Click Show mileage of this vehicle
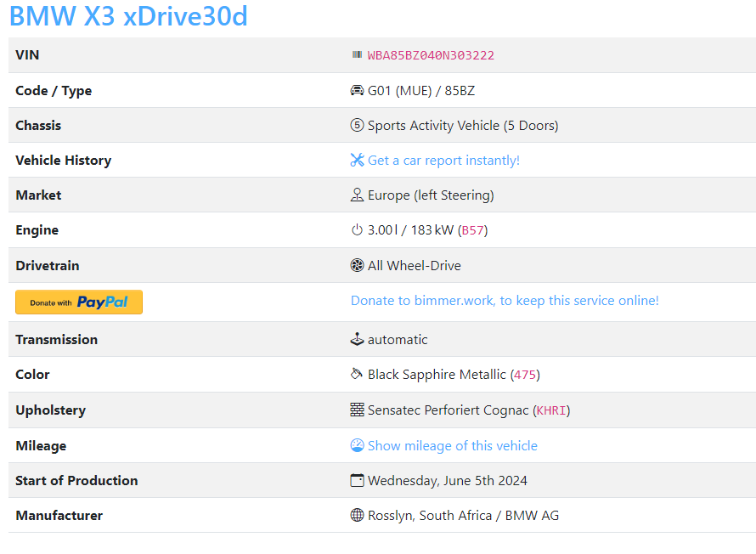Image resolution: width=756 pixels, height=554 pixels. coord(453,445)
